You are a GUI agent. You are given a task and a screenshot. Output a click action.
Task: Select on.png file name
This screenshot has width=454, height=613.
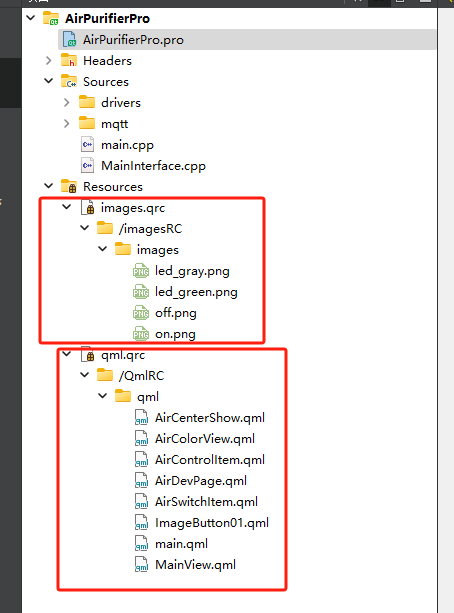(x=175, y=334)
